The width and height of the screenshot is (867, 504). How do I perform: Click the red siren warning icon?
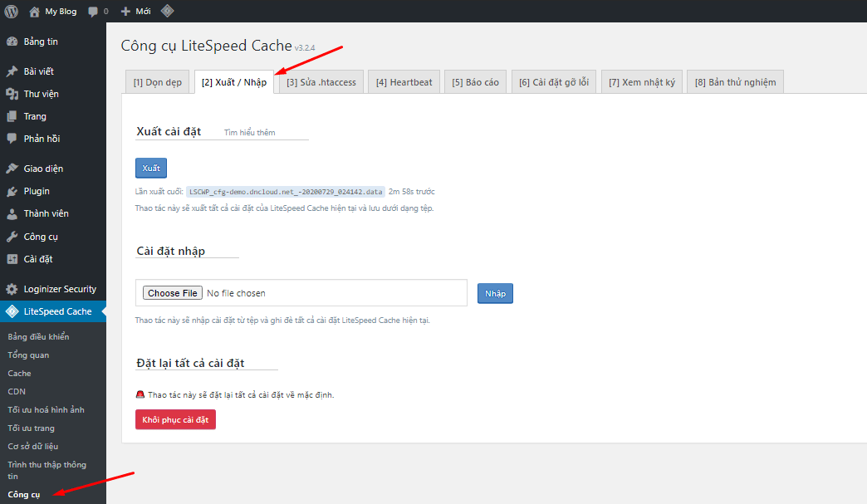tap(140, 394)
